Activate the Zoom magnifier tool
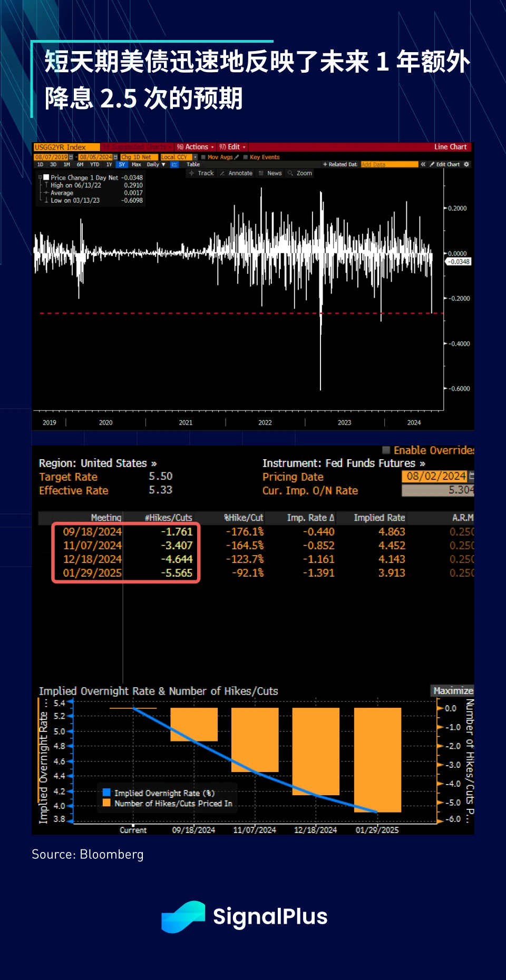506x980 pixels. [299, 173]
